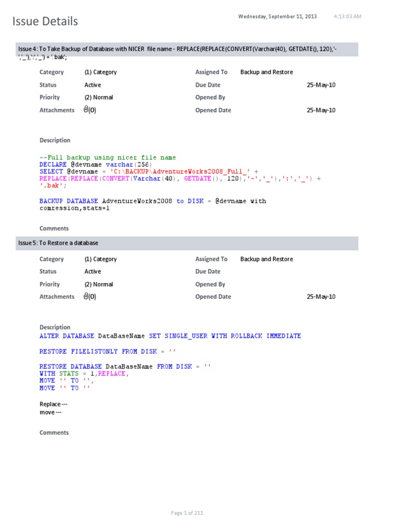The image size is (399, 532).
Task: Click the Opened Date value '25-May-10' in Issue 5
Action: click(x=321, y=297)
